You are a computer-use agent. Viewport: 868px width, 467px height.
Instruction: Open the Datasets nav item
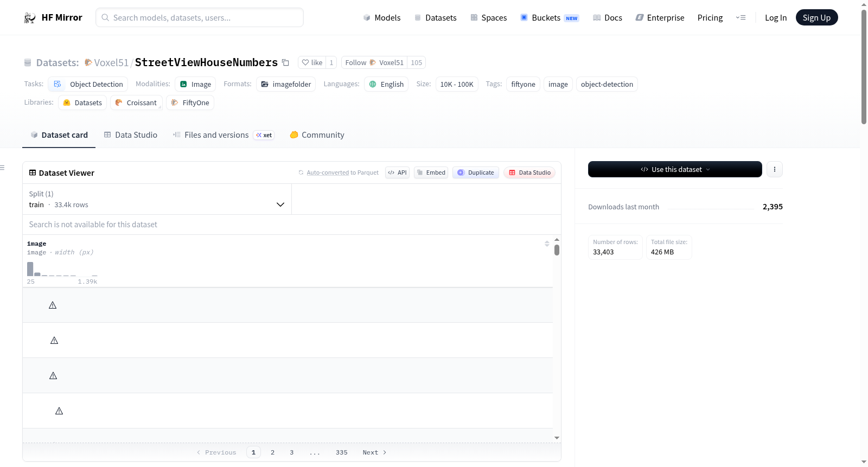435,18
